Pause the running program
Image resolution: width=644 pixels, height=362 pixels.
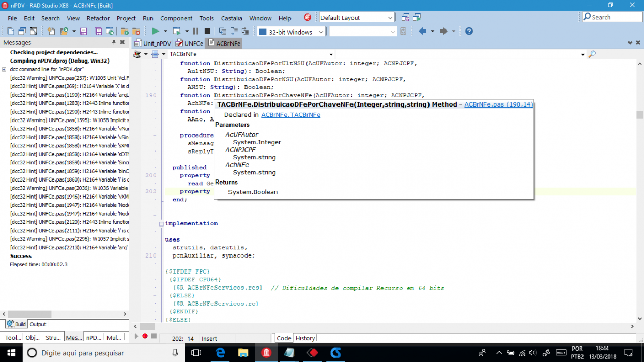click(196, 32)
